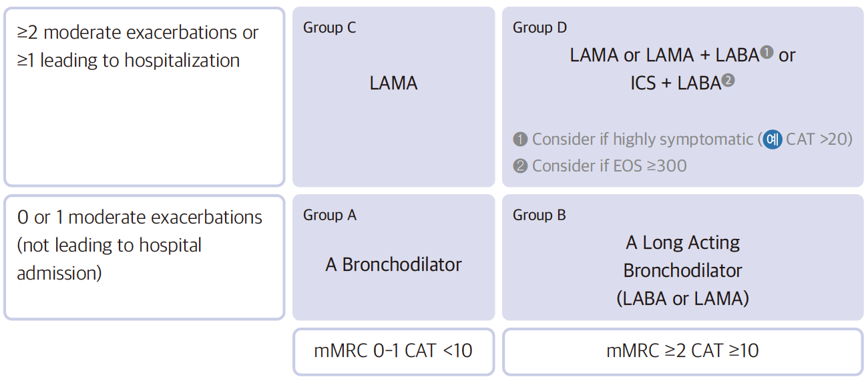Select the Group C label
Screen dimensions: 868x383
tap(329, 27)
